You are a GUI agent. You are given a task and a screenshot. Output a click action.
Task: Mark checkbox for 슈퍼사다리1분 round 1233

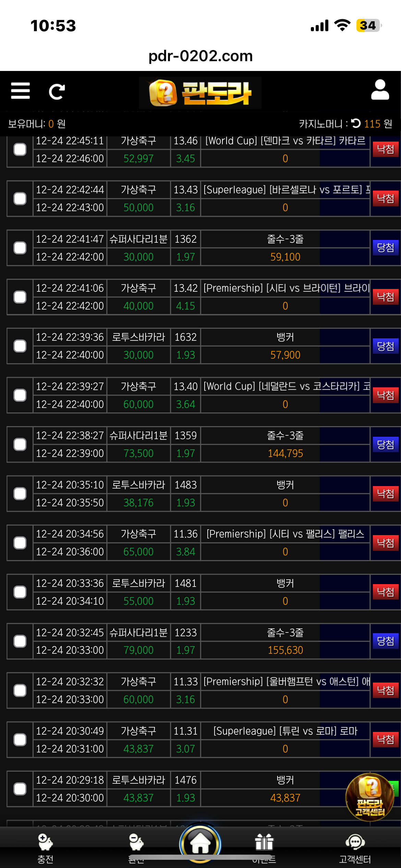[20, 641]
